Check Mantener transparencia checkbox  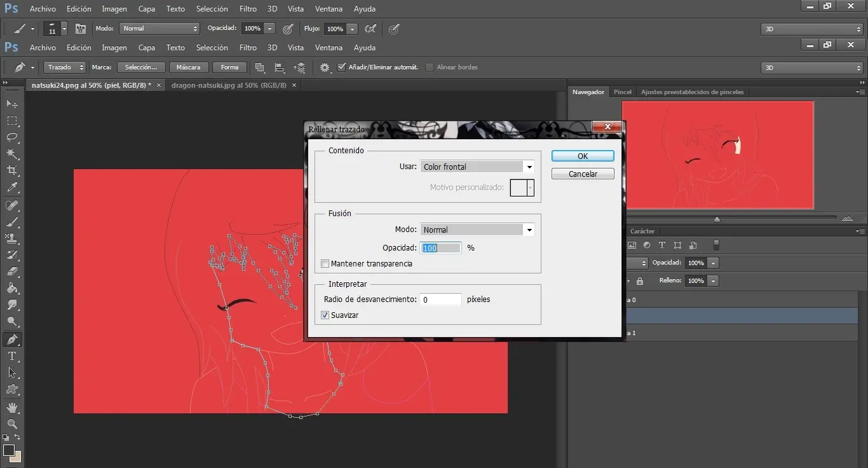tap(325, 264)
